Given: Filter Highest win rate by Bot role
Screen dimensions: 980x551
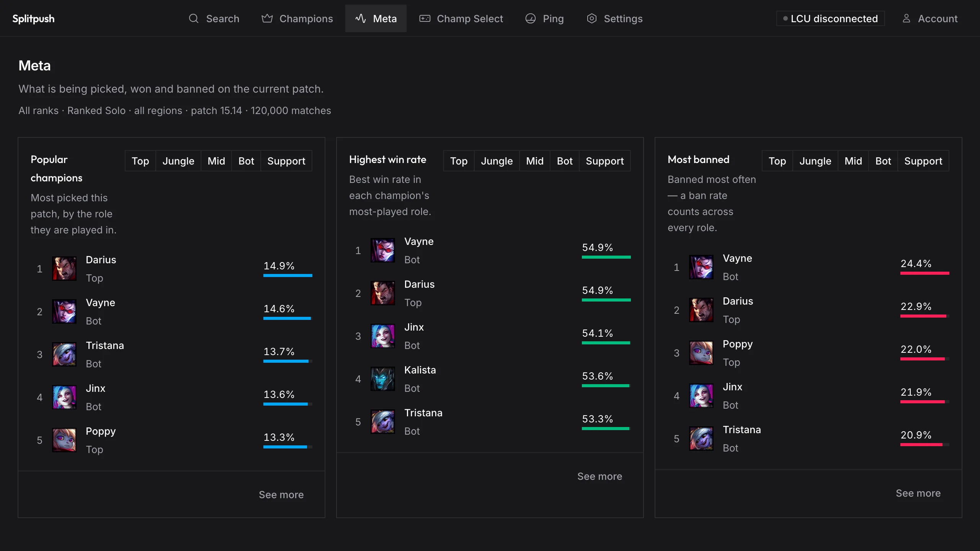Looking at the screenshot, I should (x=565, y=161).
